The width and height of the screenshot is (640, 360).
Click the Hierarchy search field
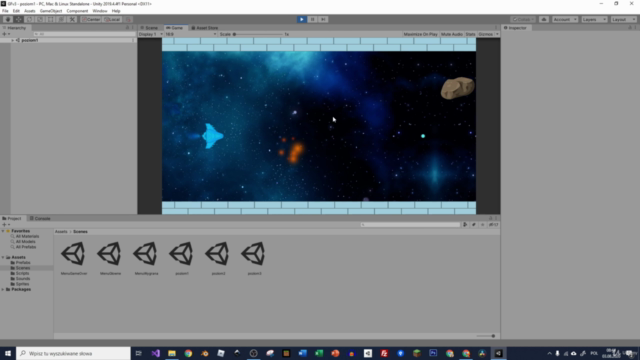click(x=84, y=34)
